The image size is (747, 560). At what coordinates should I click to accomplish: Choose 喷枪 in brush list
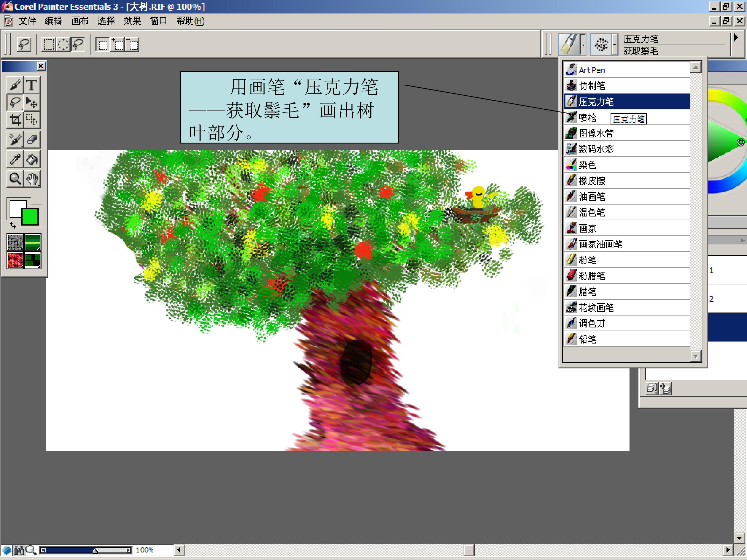tap(627, 117)
